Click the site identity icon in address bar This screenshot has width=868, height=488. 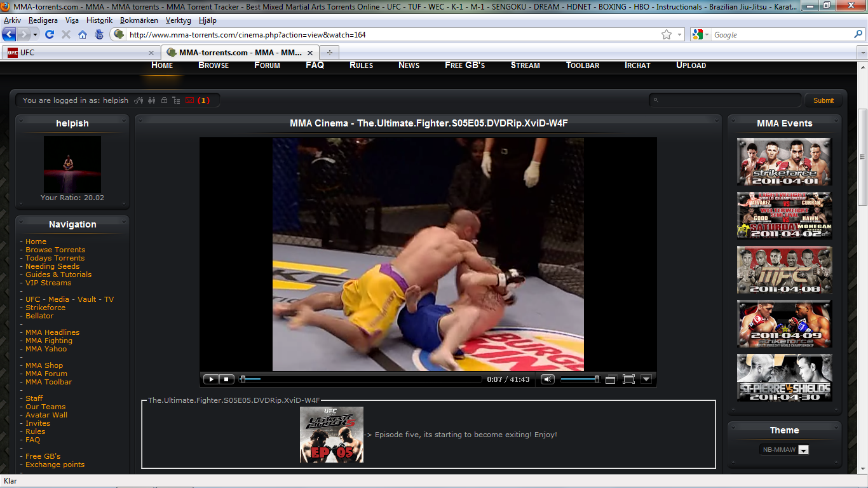coord(119,34)
